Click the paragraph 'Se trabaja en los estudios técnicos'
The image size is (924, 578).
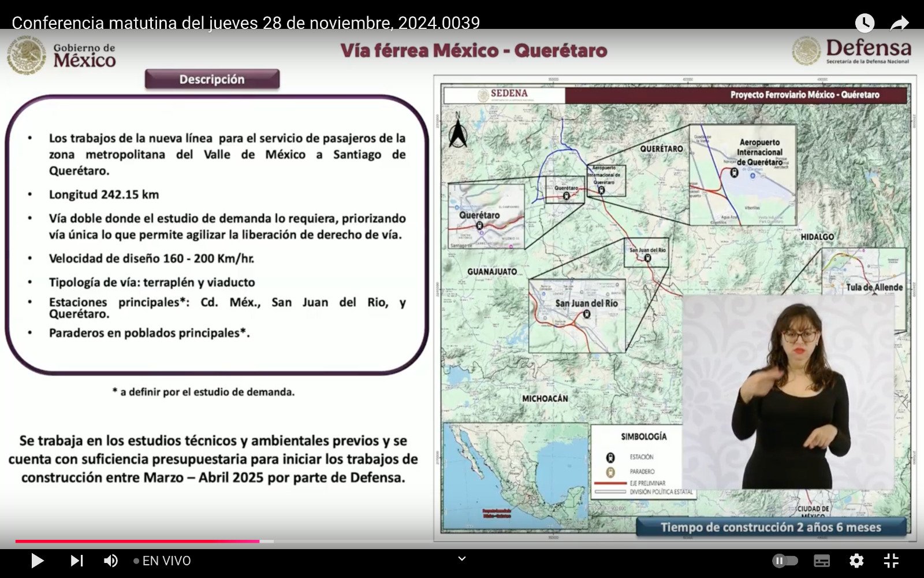click(213, 459)
